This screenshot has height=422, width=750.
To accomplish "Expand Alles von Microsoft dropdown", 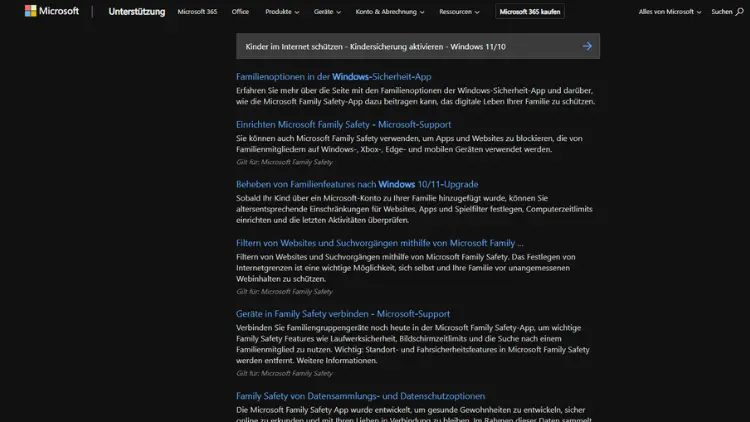I will [670, 11].
